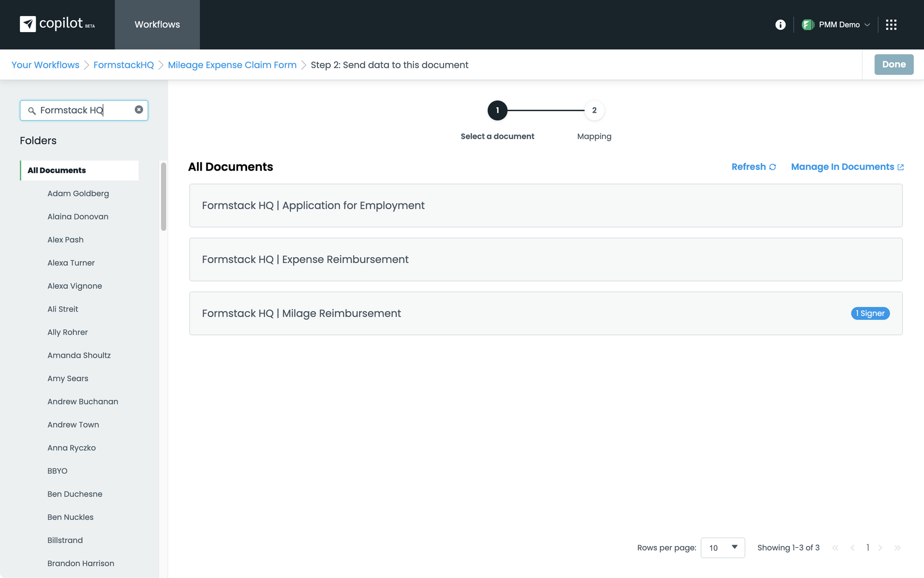The width and height of the screenshot is (924, 578).
Task: Open Rows per page dropdown
Action: 722,547
